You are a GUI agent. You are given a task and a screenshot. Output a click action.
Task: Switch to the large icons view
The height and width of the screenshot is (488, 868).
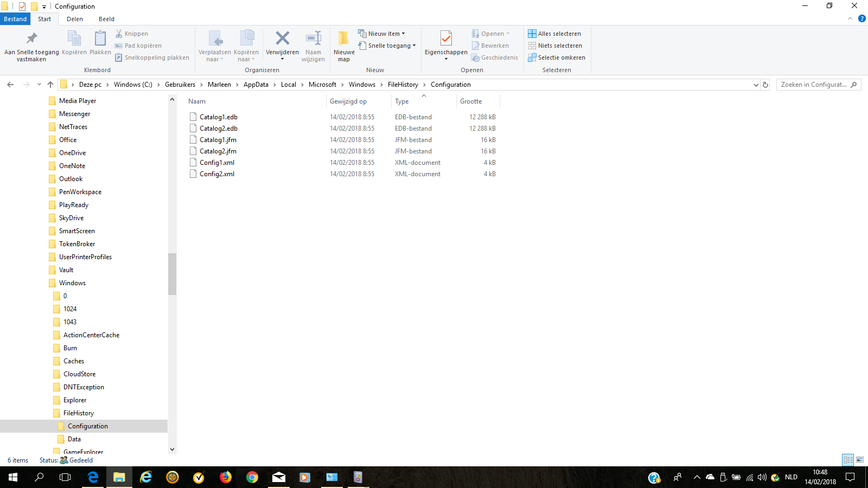pos(860,460)
